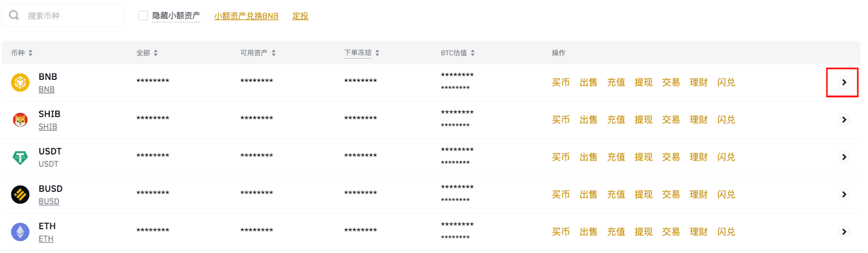Open 小额资产兑换BNB link

pos(246,16)
